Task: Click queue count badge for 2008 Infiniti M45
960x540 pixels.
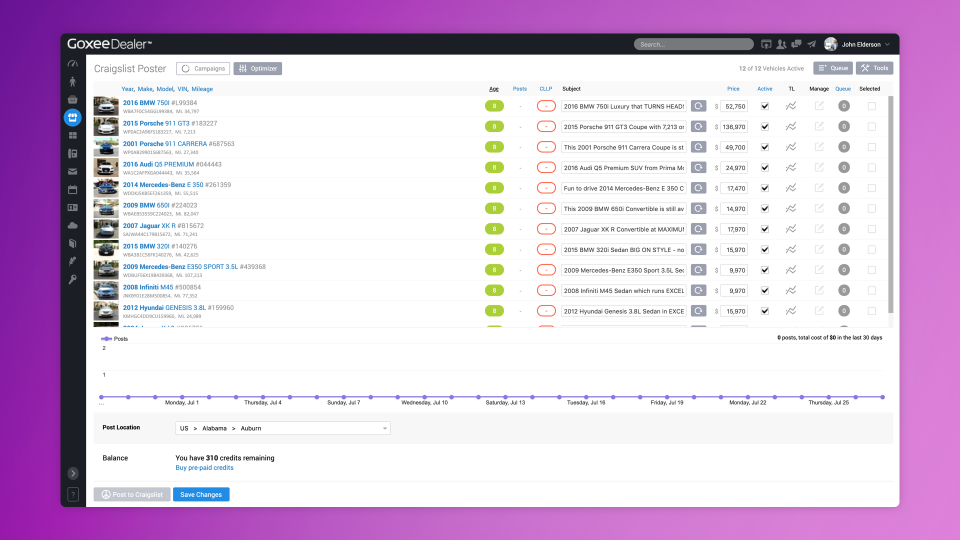Action: coord(844,290)
